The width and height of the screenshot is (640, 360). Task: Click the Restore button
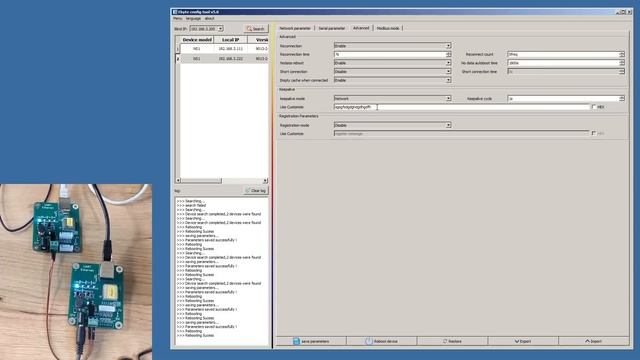pyautogui.click(x=452, y=341)
